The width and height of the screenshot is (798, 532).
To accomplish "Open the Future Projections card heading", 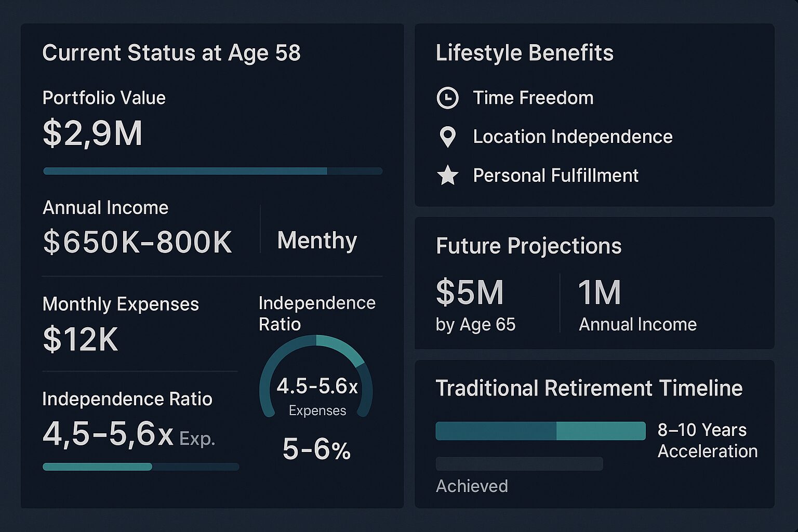I will [528, 246].
